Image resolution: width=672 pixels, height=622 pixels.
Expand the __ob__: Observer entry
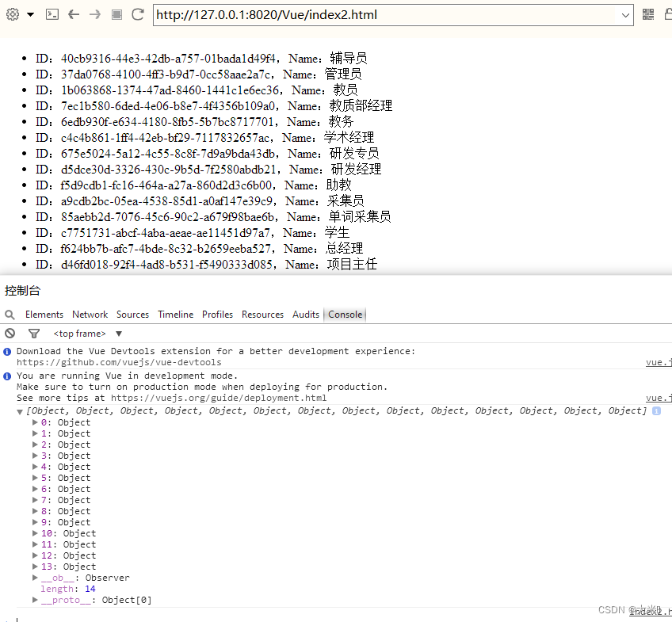pos(35,578)
